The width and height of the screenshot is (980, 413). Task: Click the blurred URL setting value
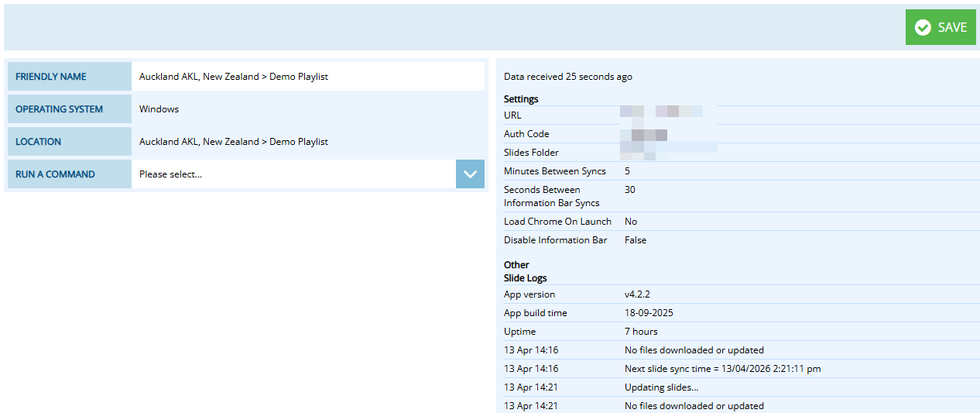(662, 113)
